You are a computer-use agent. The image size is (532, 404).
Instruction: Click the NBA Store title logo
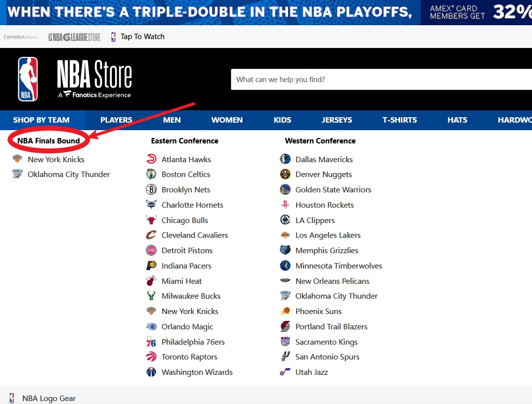(x=94, y=79)
